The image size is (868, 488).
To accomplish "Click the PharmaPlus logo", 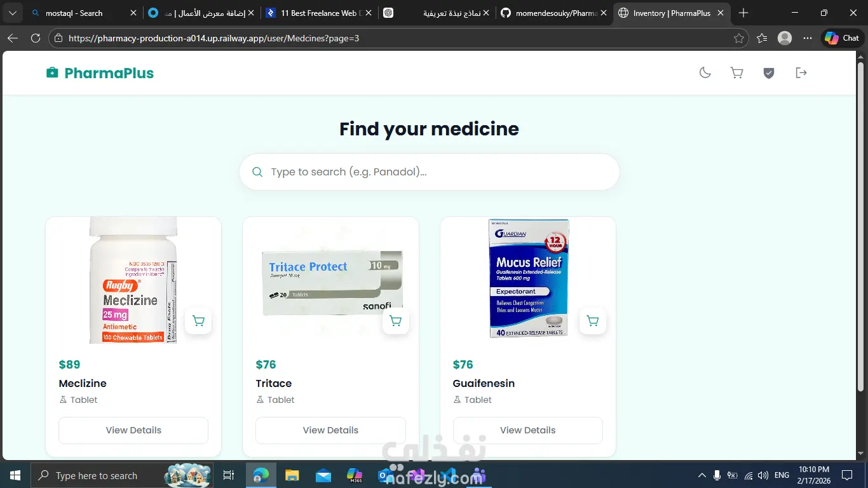I will coord(100,72).
